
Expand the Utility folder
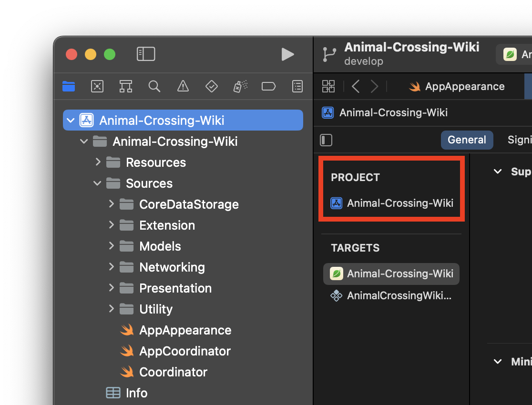[111, 308]
